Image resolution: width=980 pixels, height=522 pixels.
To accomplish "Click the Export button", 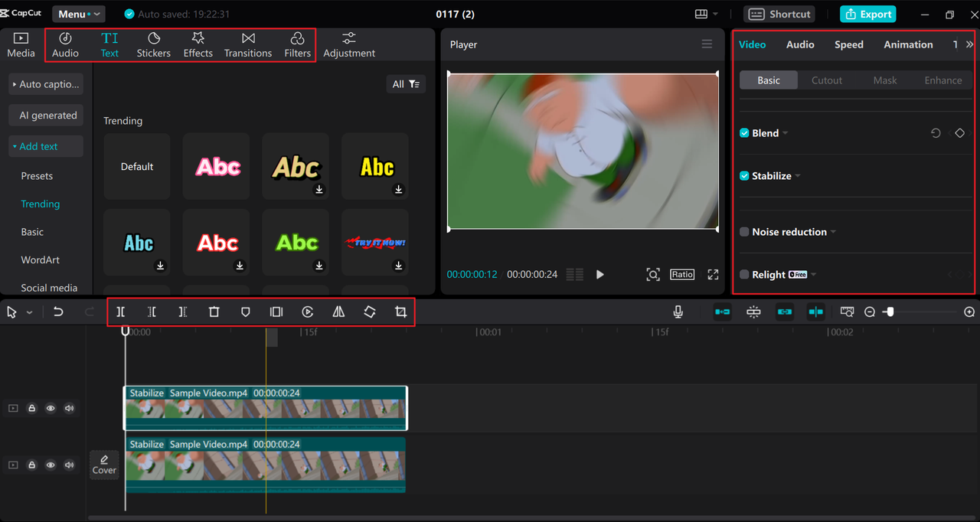I will coord(867,14).
